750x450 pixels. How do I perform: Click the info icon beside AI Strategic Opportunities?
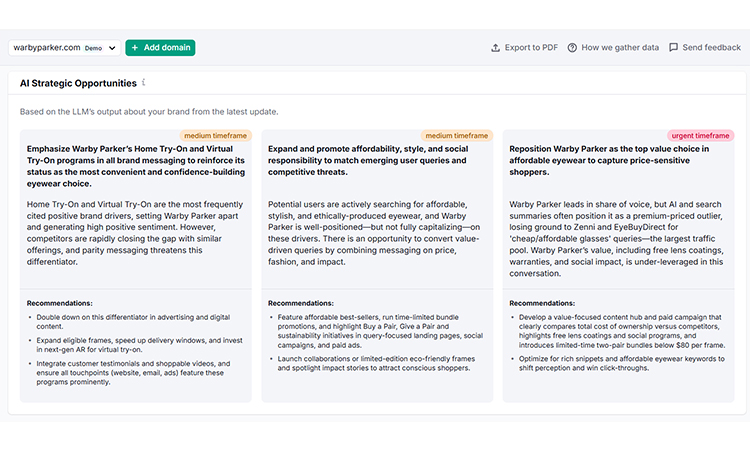click(143, 82)
